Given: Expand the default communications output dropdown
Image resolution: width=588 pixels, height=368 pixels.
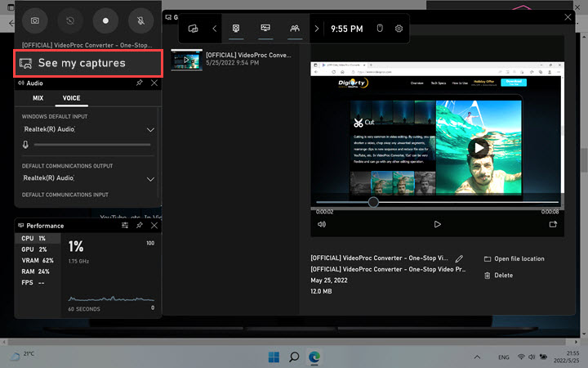Looking at the screenshot, I should [150, 178].
